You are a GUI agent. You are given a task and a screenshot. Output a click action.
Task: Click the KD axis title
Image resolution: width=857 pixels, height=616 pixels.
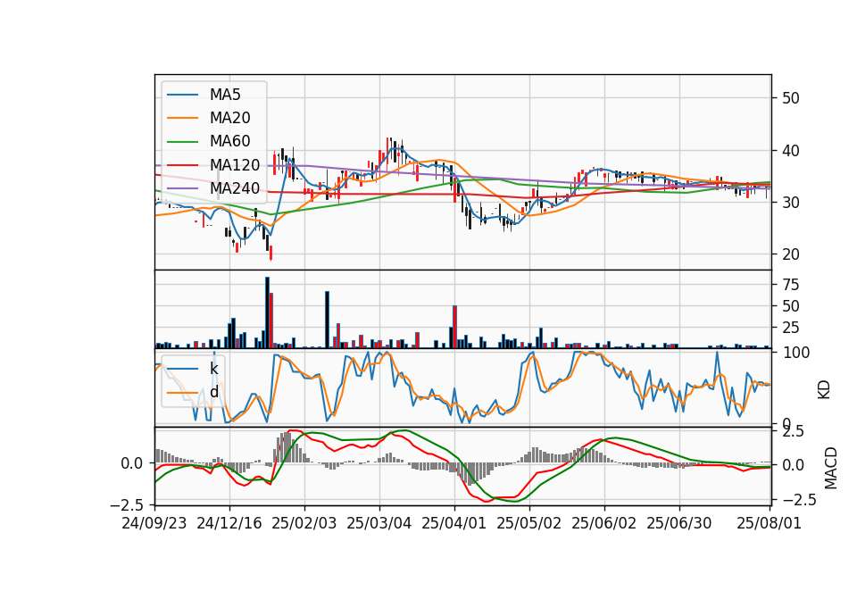point(824,390)
